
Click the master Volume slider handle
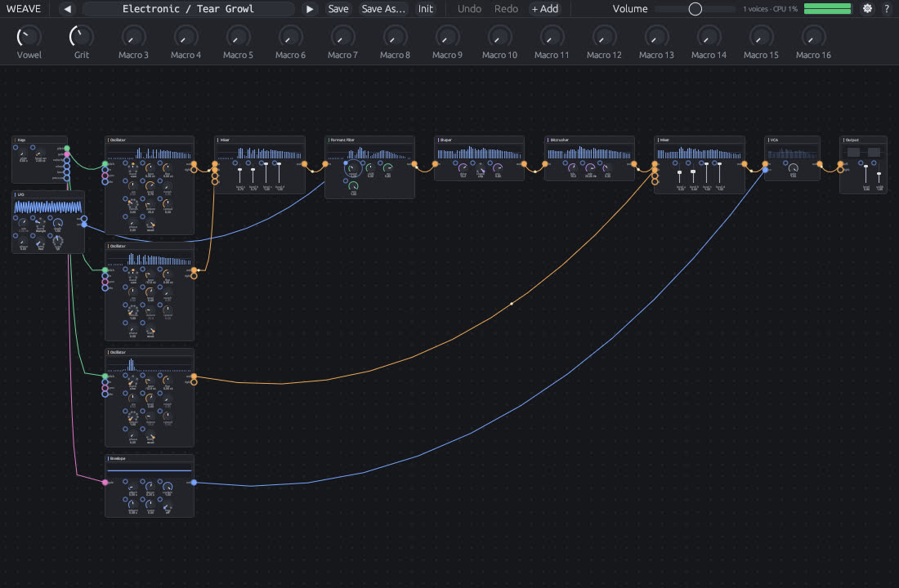click(695, 9)
